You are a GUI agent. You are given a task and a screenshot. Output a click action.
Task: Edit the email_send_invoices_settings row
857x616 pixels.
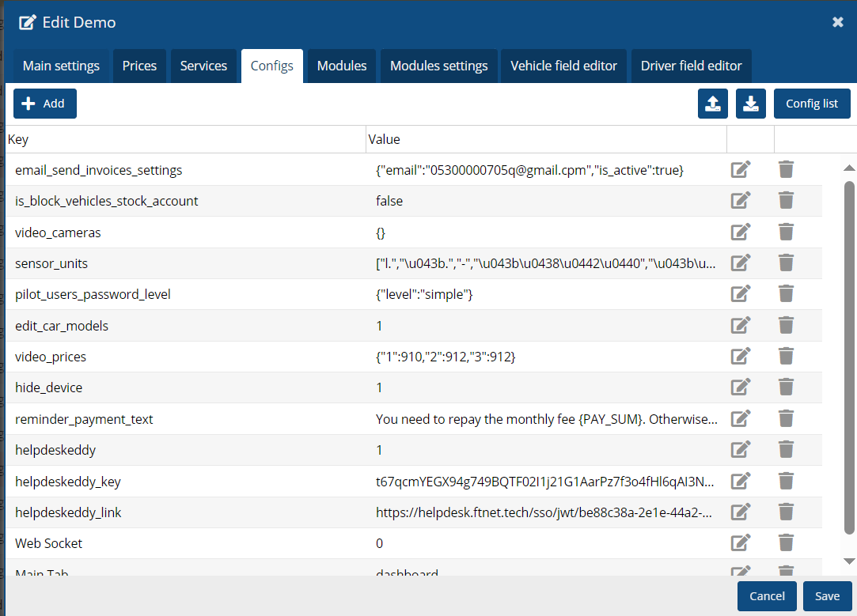(740, 170)
